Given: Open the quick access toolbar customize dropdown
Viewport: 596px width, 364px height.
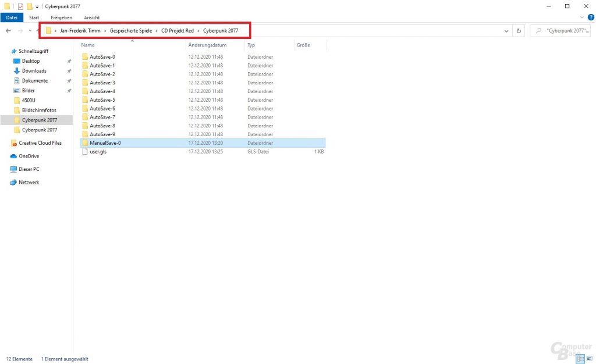Looking at the screenshot, I should tap(37, 7).
